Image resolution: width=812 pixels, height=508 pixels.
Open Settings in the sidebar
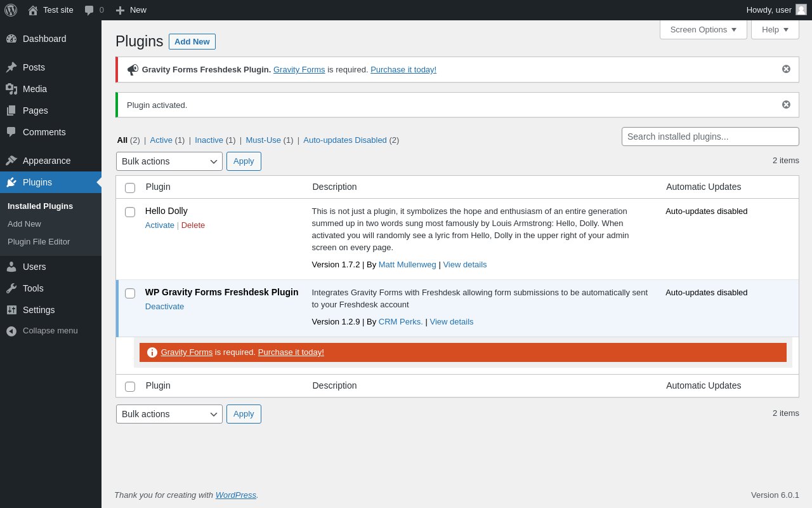(x=51, y=310)
